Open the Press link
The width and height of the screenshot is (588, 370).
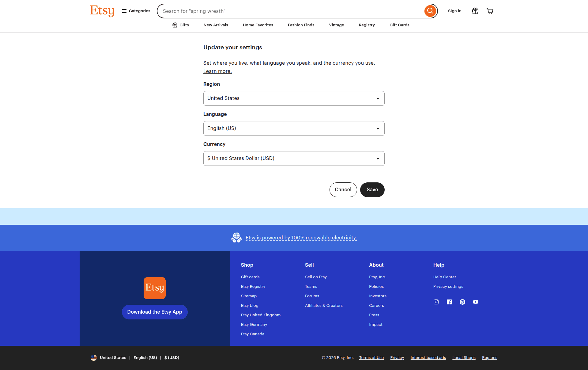[x=374, y=315]
